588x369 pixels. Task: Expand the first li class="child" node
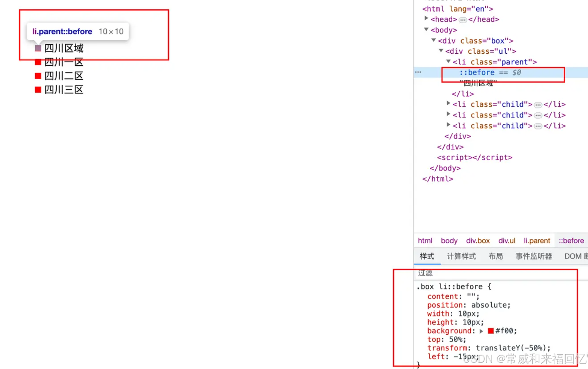click(448, 104)
